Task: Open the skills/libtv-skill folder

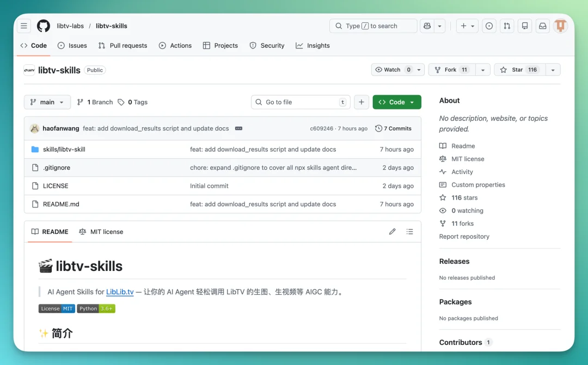Action: coord(64,150)
